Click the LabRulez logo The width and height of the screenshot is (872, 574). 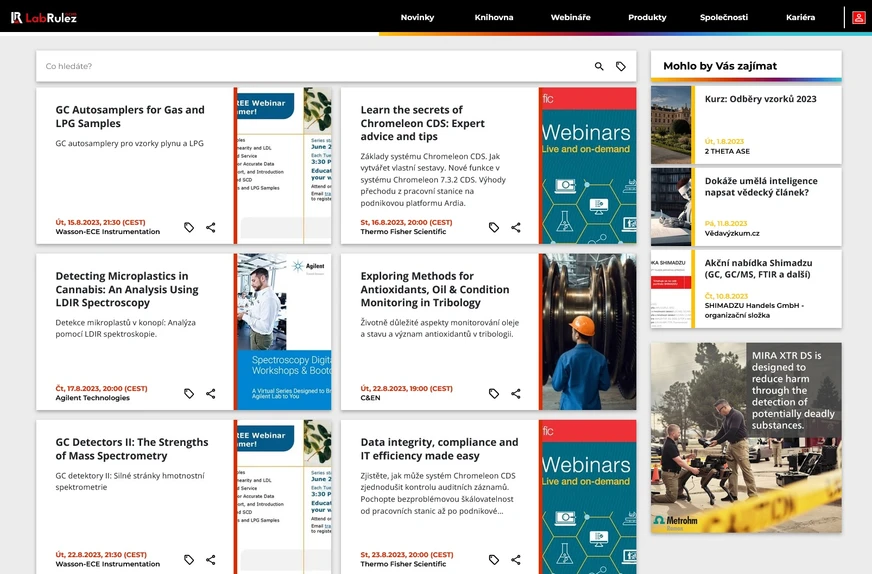click(x=44, y=18)
